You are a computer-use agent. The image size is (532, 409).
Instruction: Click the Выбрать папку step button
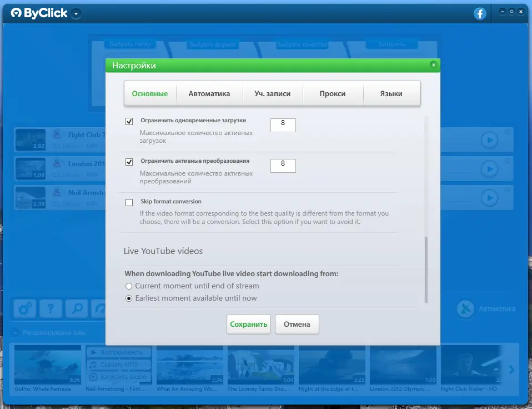pos(130,44)
